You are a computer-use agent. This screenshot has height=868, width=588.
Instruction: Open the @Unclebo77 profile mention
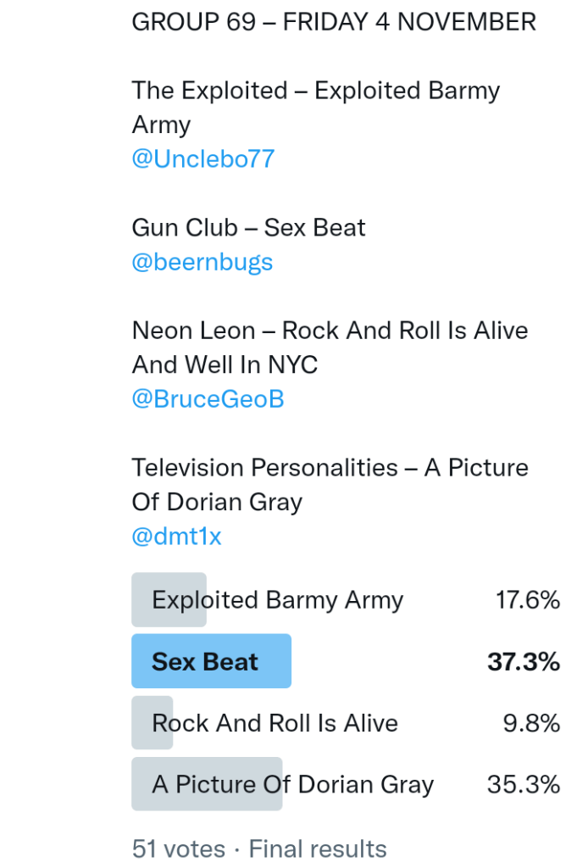[x=202, y=159]
